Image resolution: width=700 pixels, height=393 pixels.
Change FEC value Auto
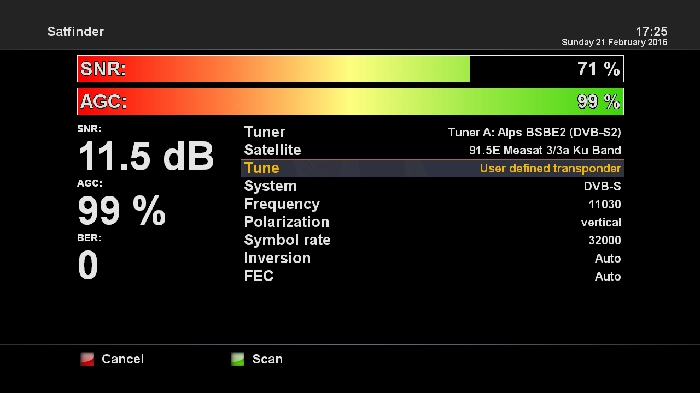[x=608, y=276]
